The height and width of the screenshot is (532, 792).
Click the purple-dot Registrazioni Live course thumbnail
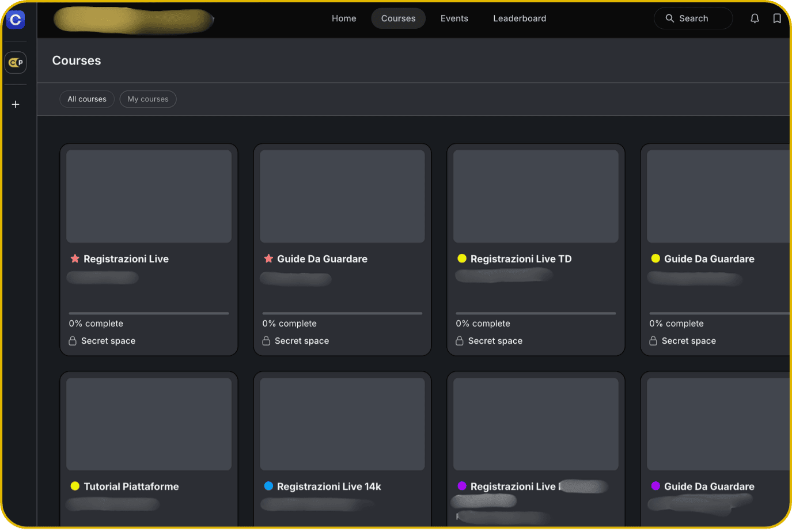536,424
